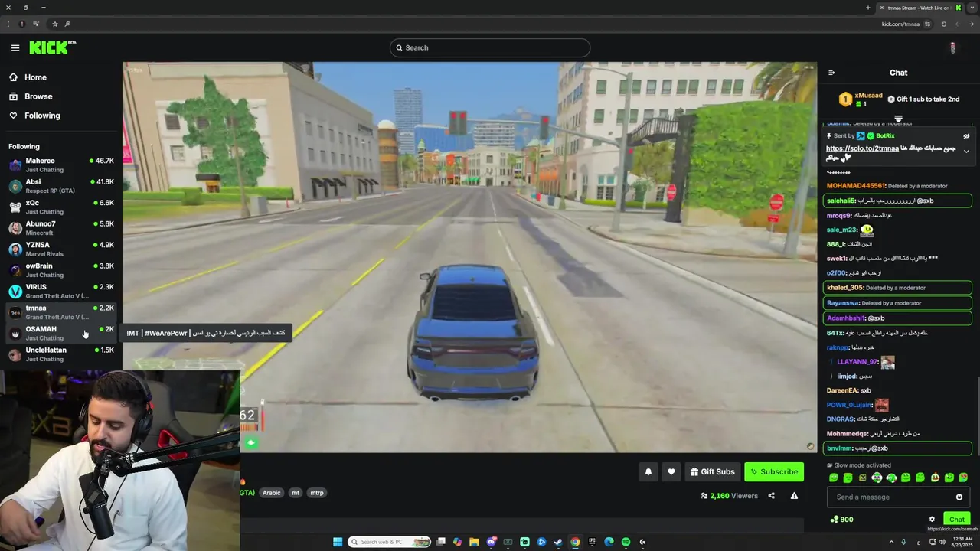Click the green Subscribe button
The height and width of the screenshot is (551, 980).
click(774, 471)
